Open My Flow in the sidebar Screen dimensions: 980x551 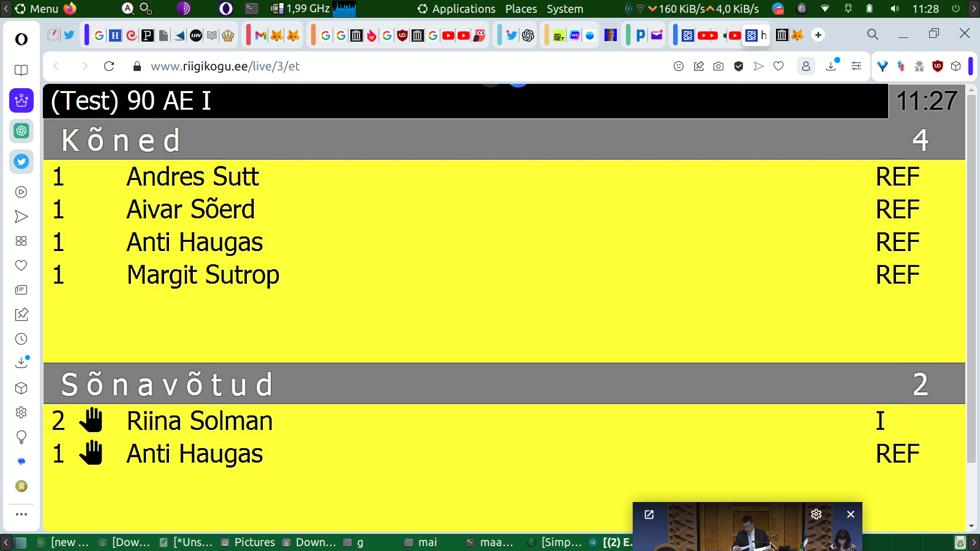(x=21, y=217)
